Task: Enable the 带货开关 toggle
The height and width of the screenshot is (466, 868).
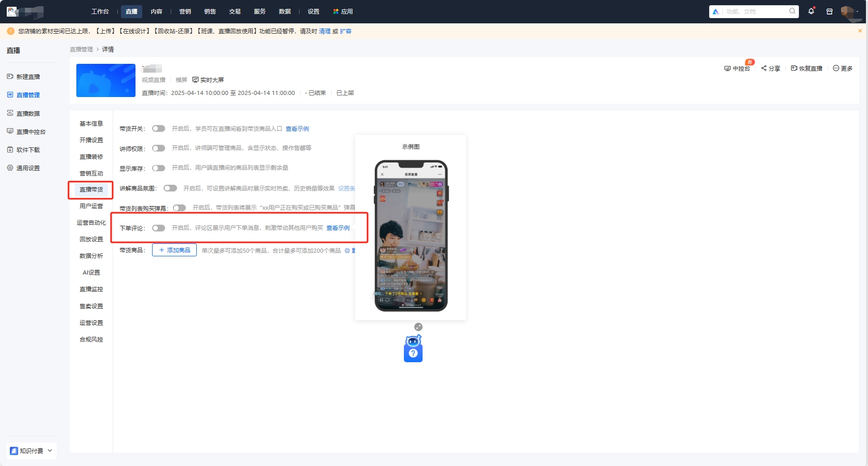Action: (x=158, y=129)
